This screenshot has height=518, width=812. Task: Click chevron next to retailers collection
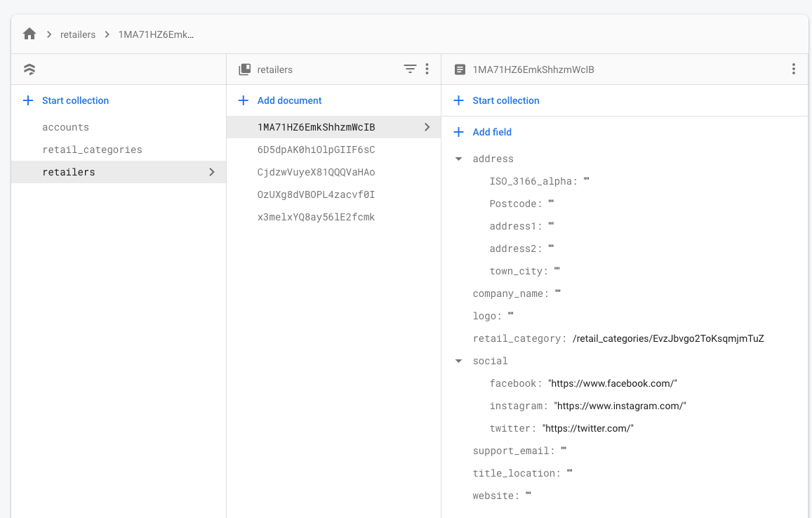[x=212, y=172]
